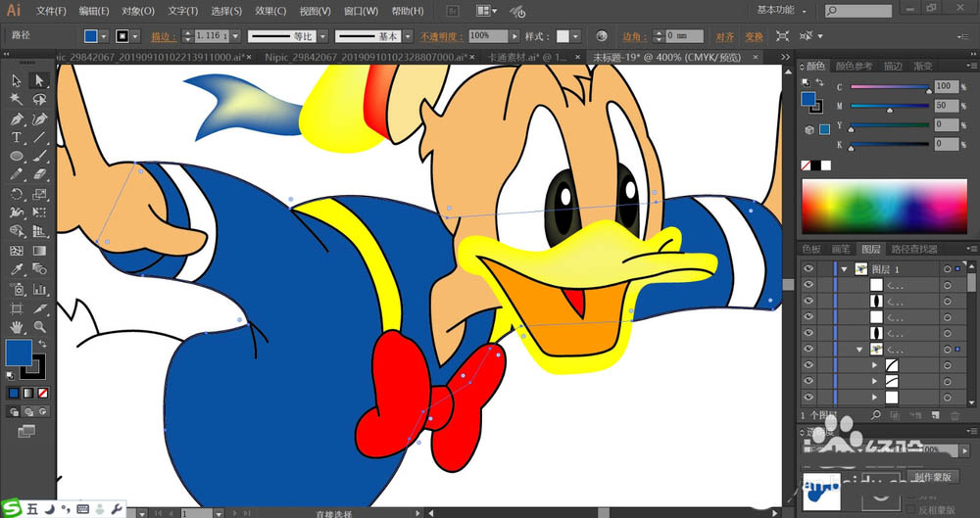Select the Eraser tool

(39, 174)
